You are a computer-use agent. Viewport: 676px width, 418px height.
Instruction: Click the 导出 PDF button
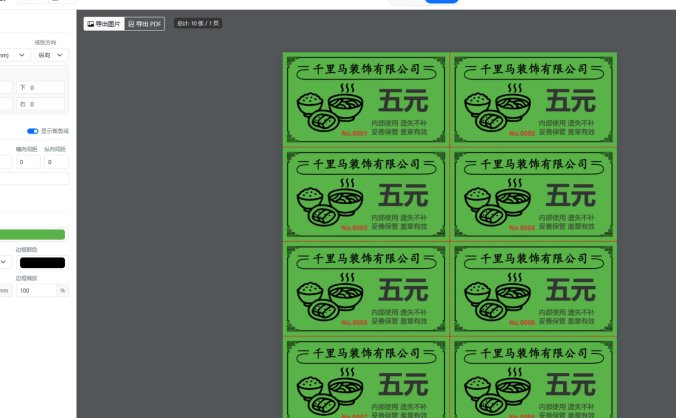pos(144,24)
